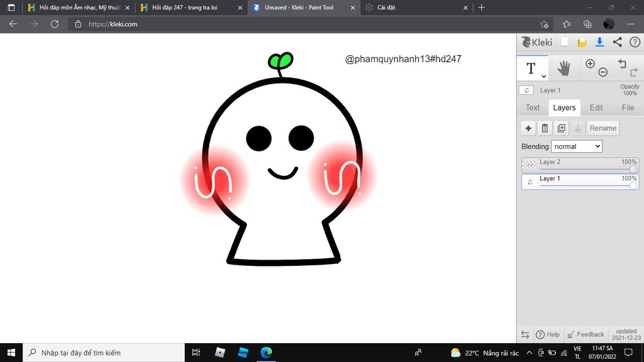This screenshot has width=644, height=362.
Task: Zoom in with the plus magnifier
Action: (590, 63)
